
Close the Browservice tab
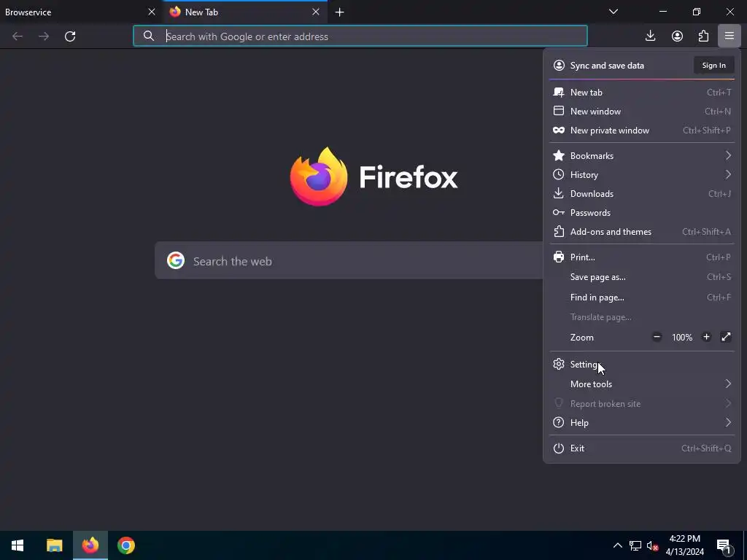click(152, 12)
